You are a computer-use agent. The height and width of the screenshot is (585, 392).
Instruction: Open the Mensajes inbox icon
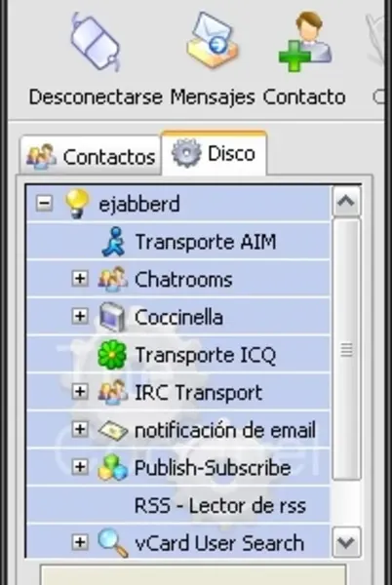click(x=213, y=40)
